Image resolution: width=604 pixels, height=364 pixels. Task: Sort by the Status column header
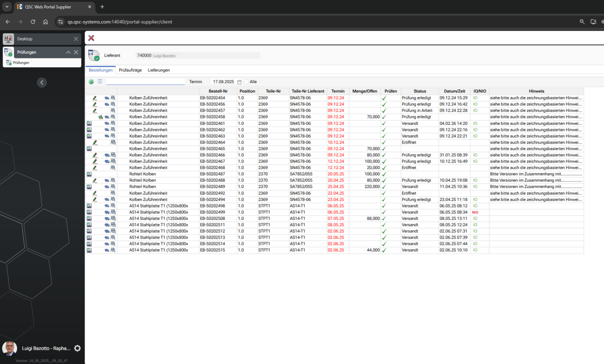pyautogui.click(x=420, y=91)
